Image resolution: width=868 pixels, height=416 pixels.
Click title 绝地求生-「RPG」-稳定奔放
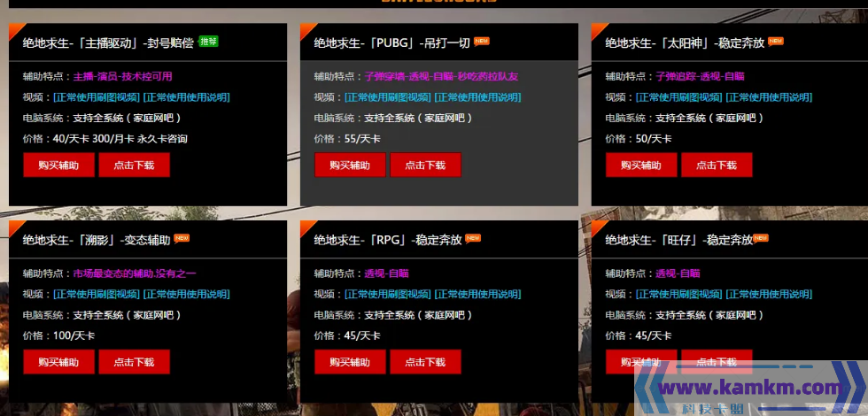[388, 240]
